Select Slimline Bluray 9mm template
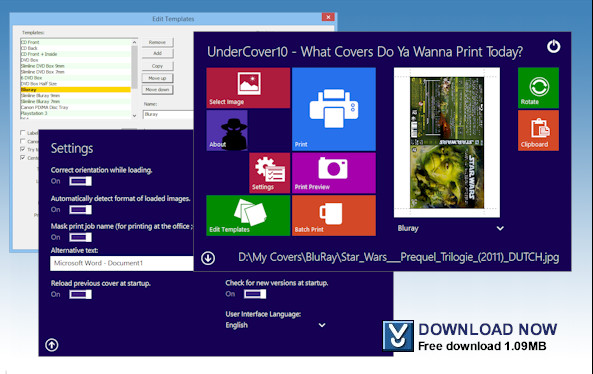 pos(76,96)
